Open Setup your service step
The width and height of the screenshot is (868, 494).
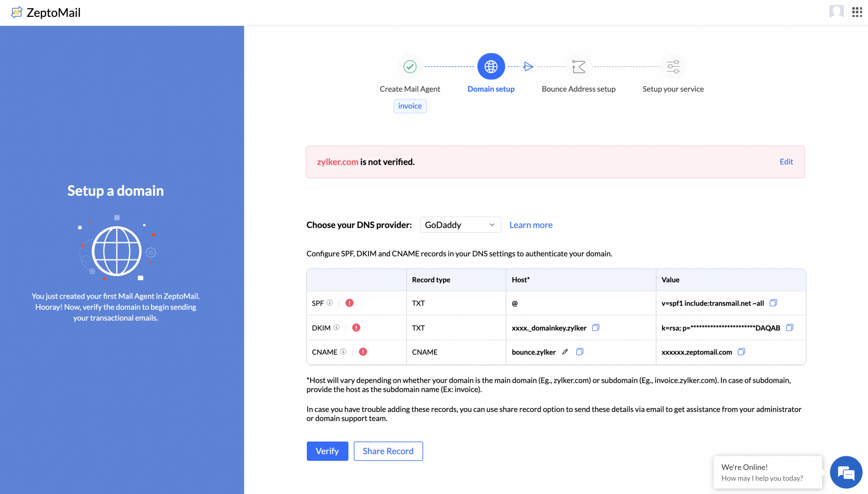(x=673, y=67)
